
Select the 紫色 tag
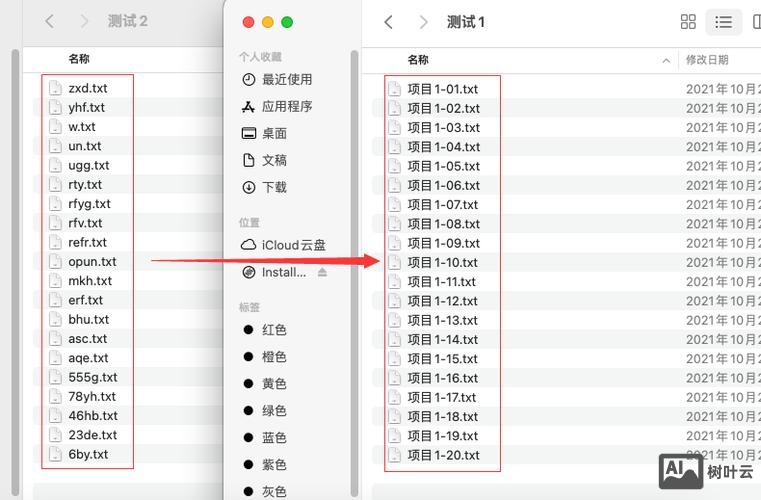[265, 465]
